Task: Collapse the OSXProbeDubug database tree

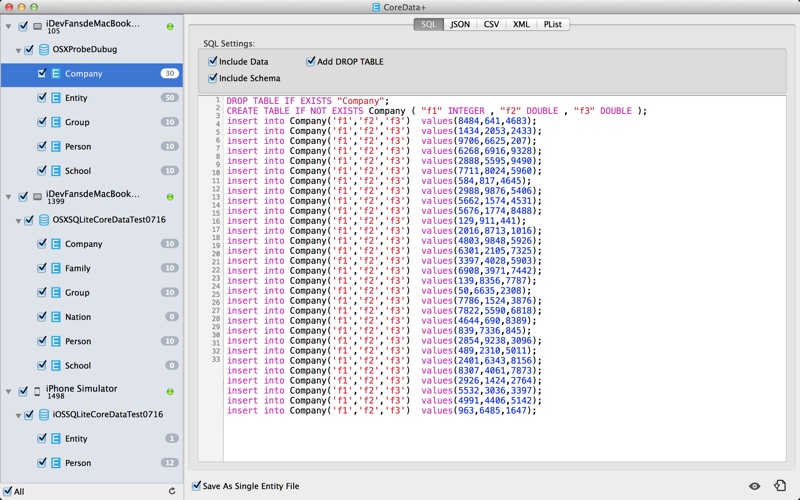Action: (x=18, y=51)
